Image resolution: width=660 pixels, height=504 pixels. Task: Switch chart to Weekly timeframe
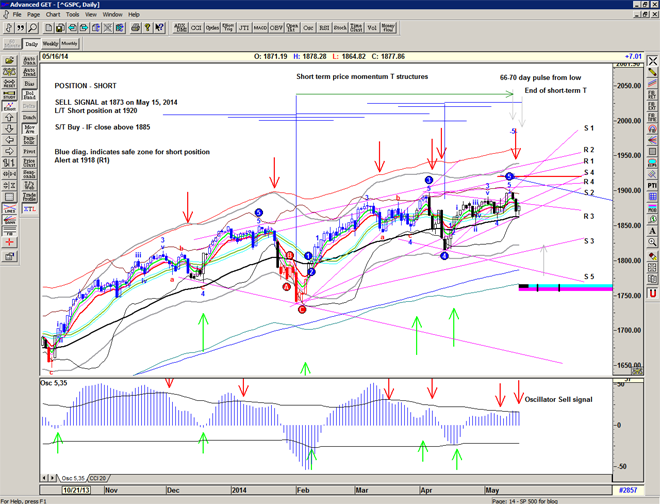pyautogui.click(x=50, y=44)
